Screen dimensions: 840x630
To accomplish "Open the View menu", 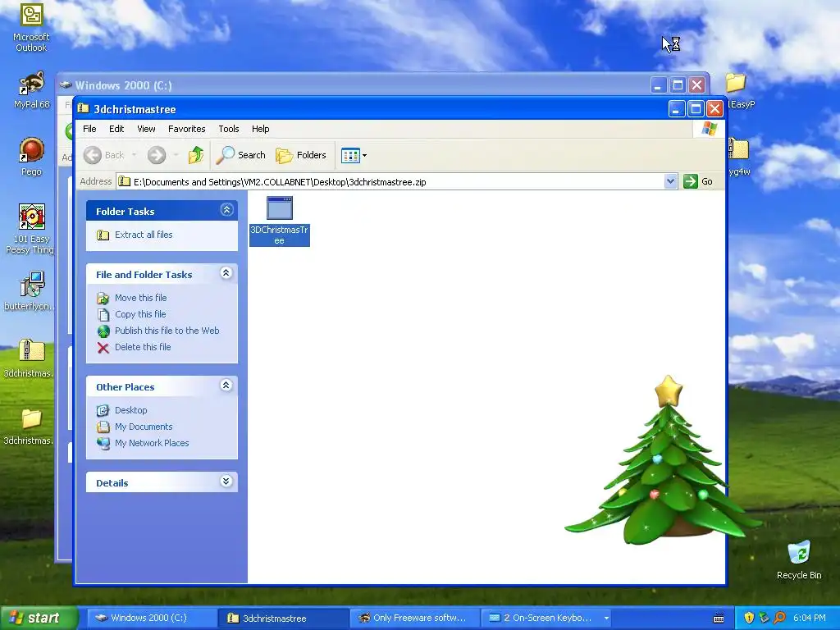I will tap(146, 129).
